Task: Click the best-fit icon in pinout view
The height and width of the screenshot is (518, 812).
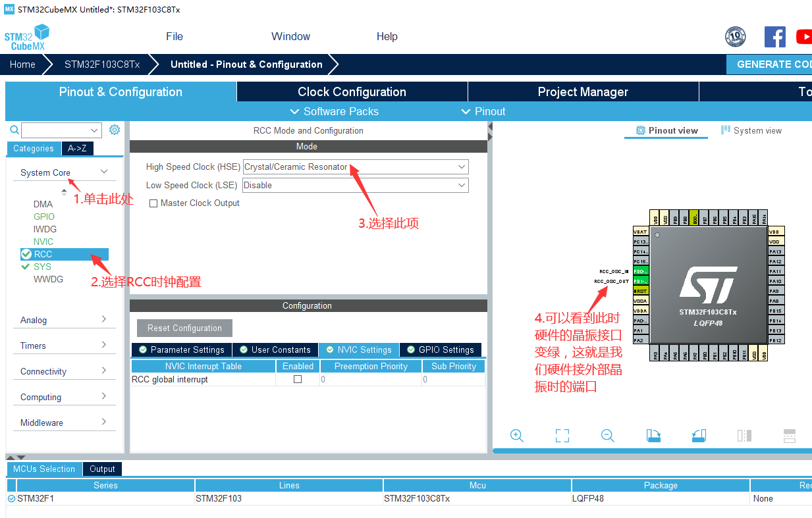Action: point(562,435)
